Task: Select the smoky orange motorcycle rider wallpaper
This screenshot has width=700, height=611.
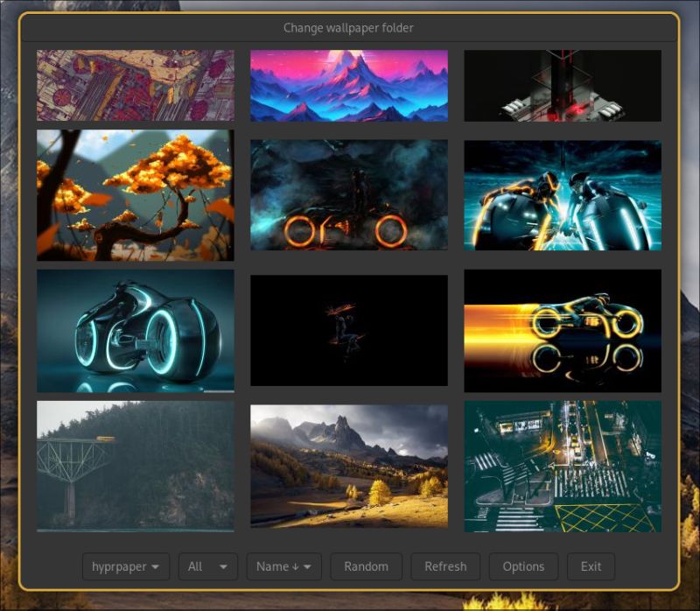Action: coord(349,194)
